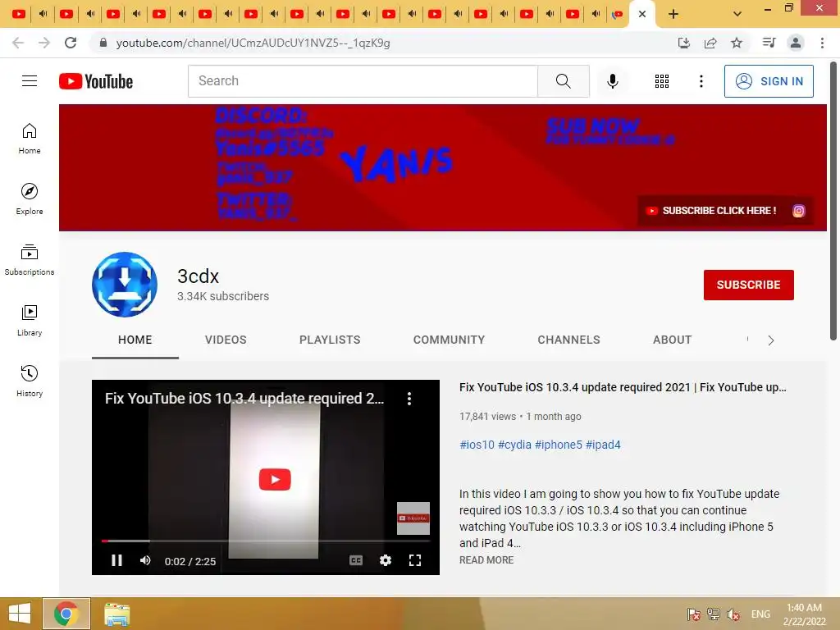This screenshot has width=840, height=630.
Task: Mute the video player volume
Action: pos(145,560)
